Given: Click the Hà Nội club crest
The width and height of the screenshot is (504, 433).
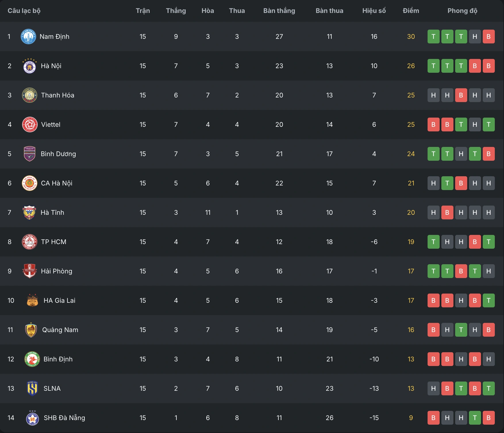Looking at the screenshot, I should pyautogui.click(x=29, y=66).
